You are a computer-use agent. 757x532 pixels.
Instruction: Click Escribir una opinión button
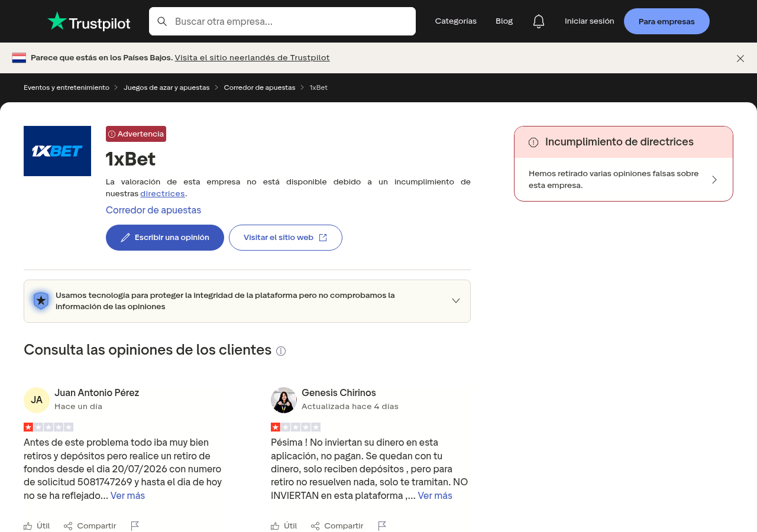tap(165, 238)
